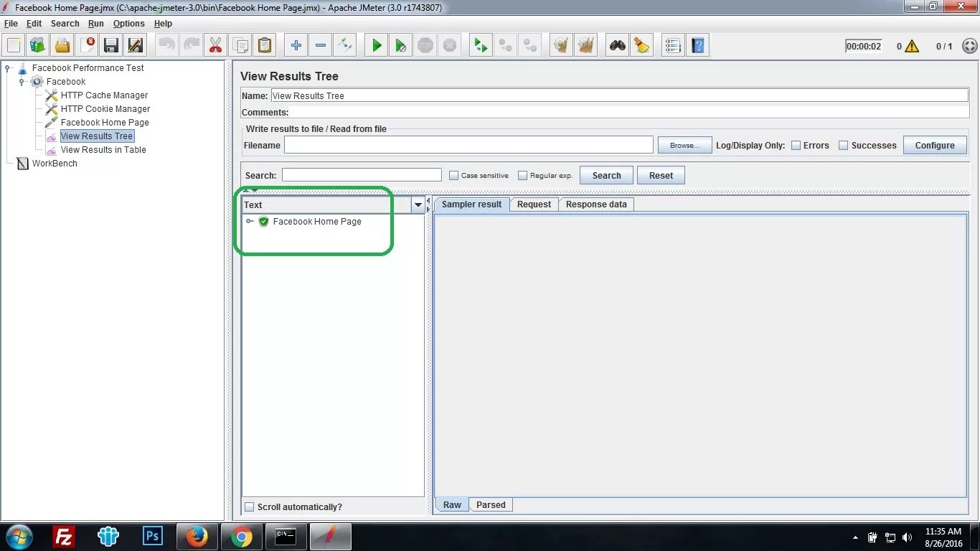Select HTTP Cookie Manager in tree
This screenshot has height=551, width=980.
(105, 109)
